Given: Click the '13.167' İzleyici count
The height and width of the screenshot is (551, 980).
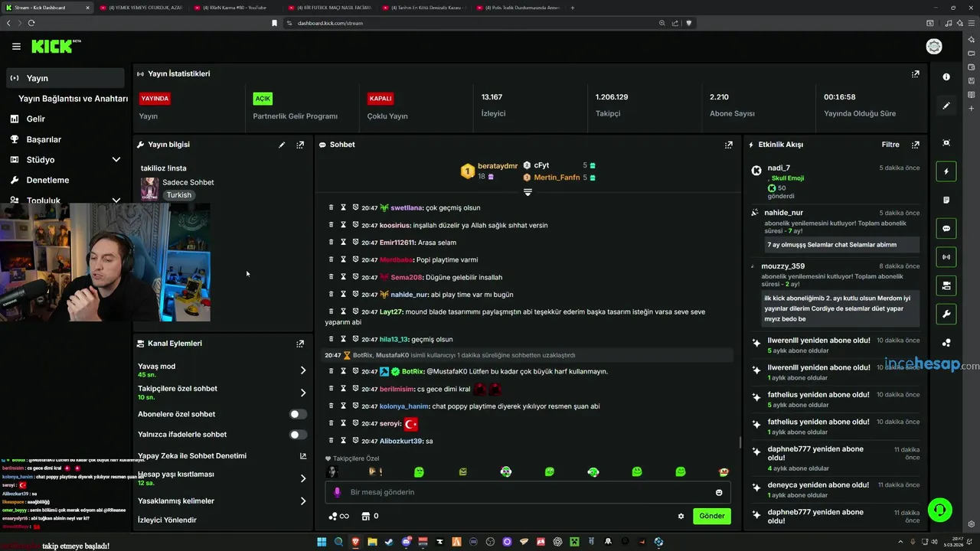Looking at the screenshot, I should tap(492, 97).
